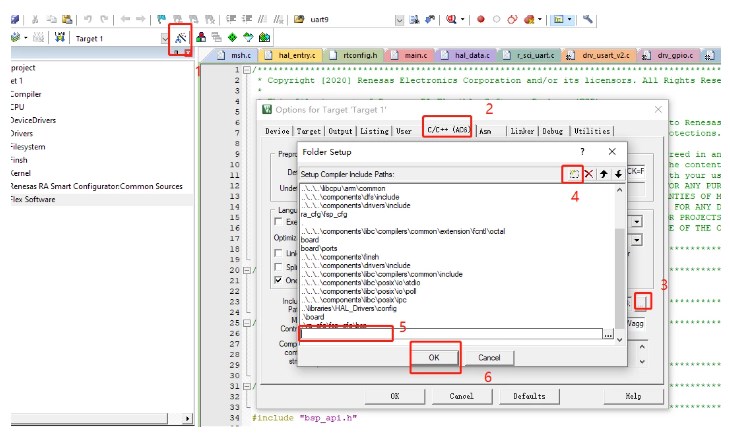Delete selected path with red X icon
Viewport: 730px width, 437px height.
[x=589, y=174]
